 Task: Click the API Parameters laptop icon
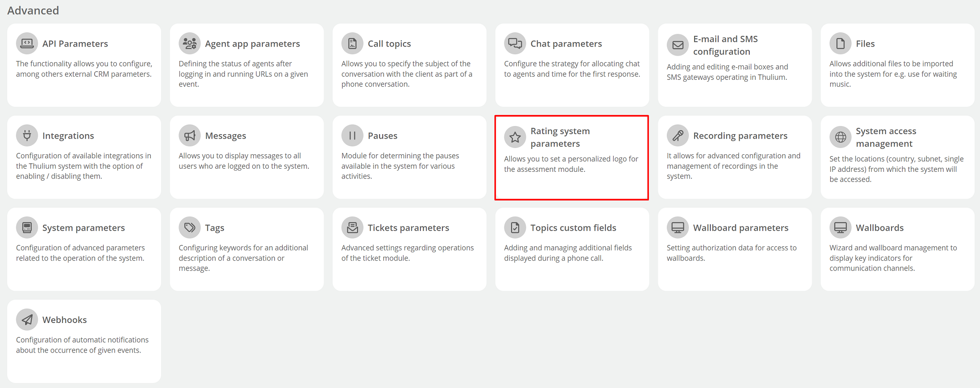tap(27, 44)
